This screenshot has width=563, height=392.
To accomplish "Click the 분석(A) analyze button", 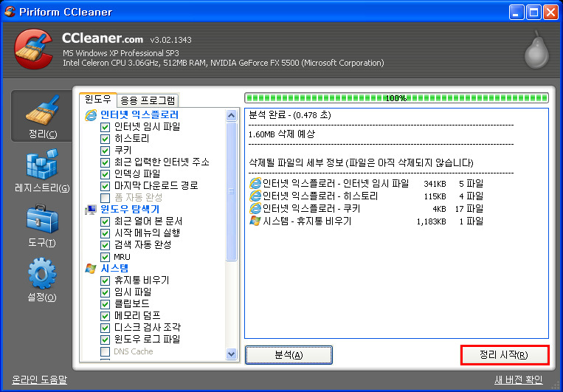I will [289, 355].
